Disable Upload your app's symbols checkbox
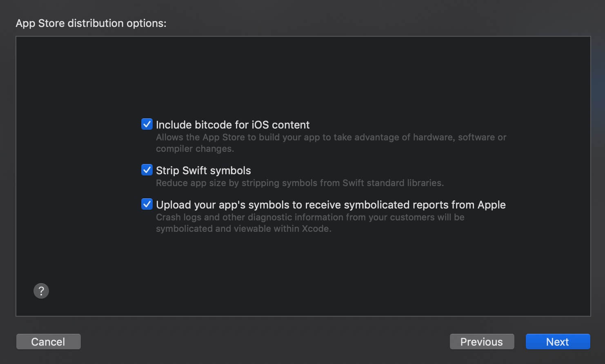The height and width of the screenshot is (364, 605). 147,204
